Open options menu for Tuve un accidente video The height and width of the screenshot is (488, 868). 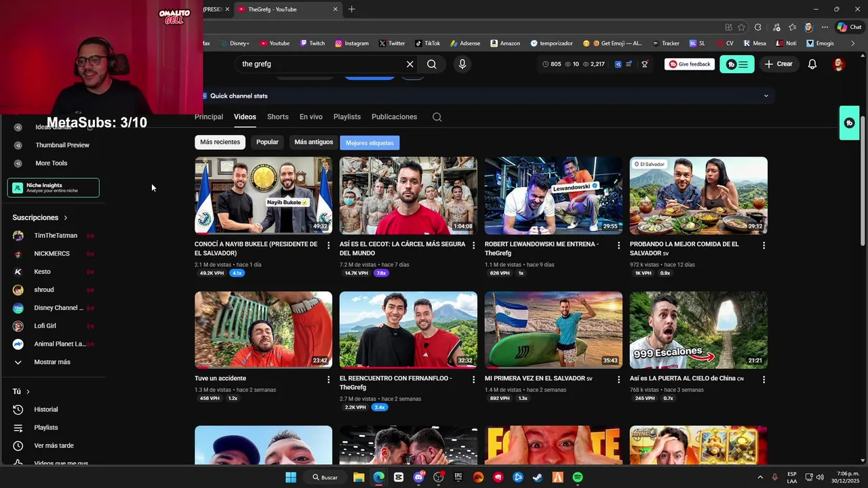point(329,380)
